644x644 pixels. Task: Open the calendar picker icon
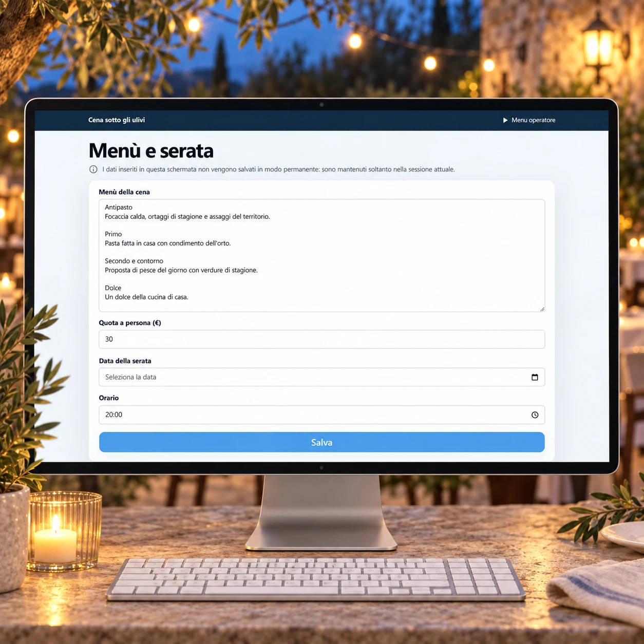(x=535, y=377)
